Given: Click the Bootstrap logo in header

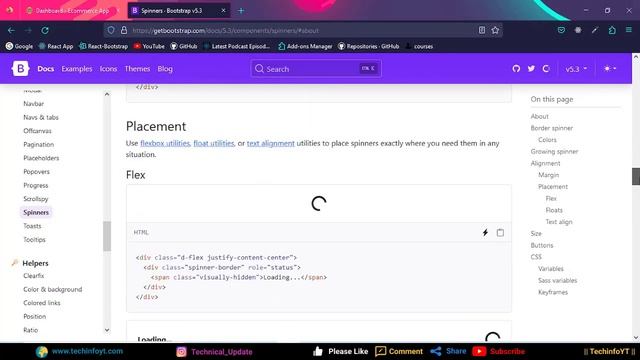Looking at the screenshot, I should pos(20,69).
